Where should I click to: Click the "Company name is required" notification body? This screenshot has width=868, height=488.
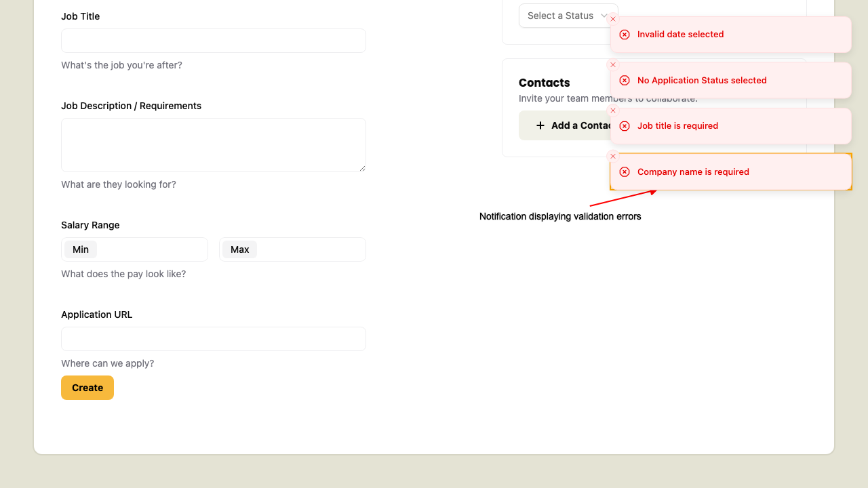pos(731,171)
